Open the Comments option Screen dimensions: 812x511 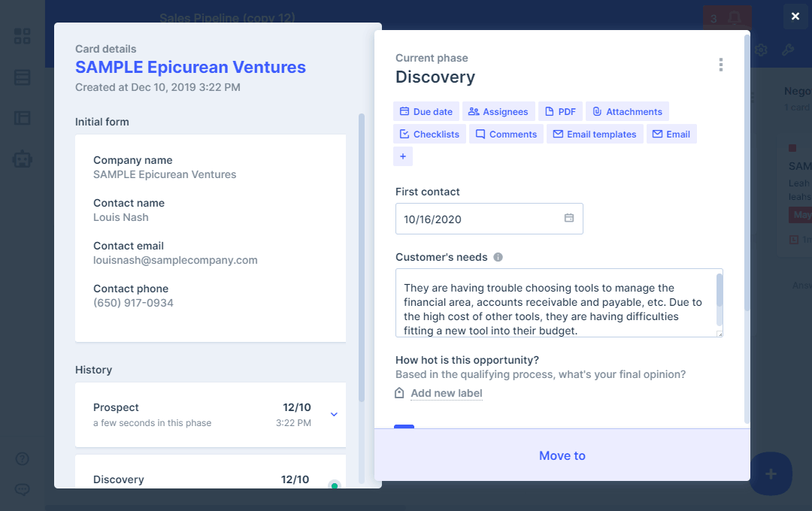505,135
